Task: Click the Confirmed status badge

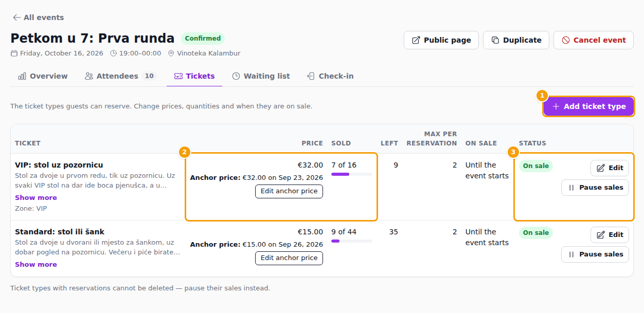Action: click(203, 39)
